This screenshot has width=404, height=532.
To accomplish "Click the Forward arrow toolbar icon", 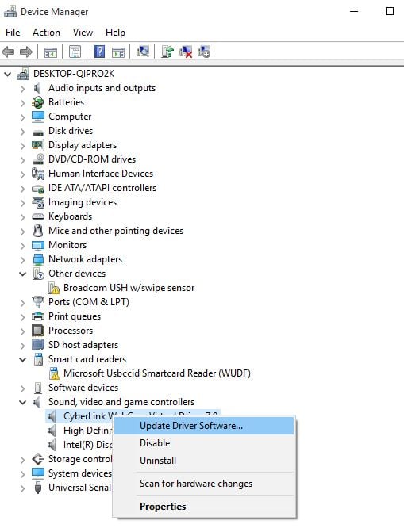I will point(26,52).
